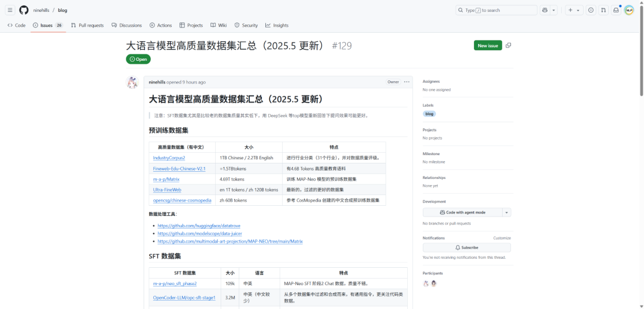644x309 pixels.
Task: Expand the Copilot dropdown arrow
Action: 553,10
